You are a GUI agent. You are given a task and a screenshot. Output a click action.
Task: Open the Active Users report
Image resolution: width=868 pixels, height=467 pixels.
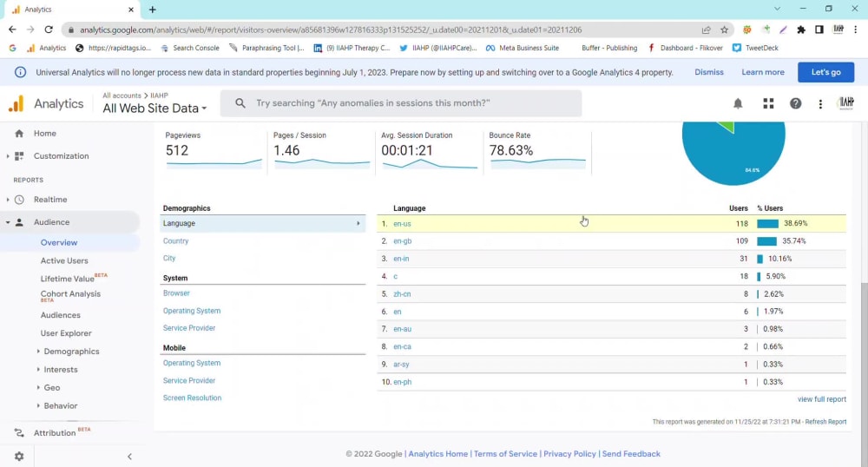[64, 260]
